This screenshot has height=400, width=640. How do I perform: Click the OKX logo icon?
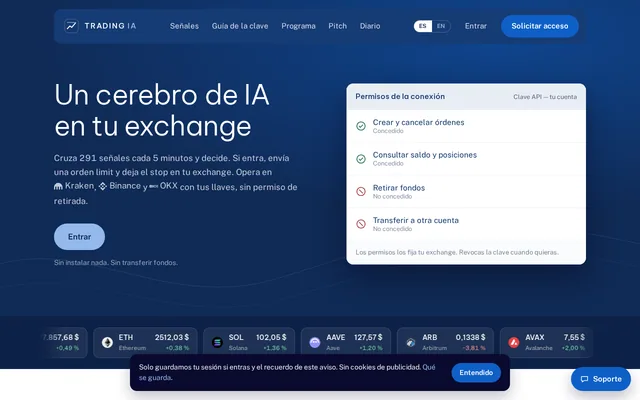click(153, 186)
